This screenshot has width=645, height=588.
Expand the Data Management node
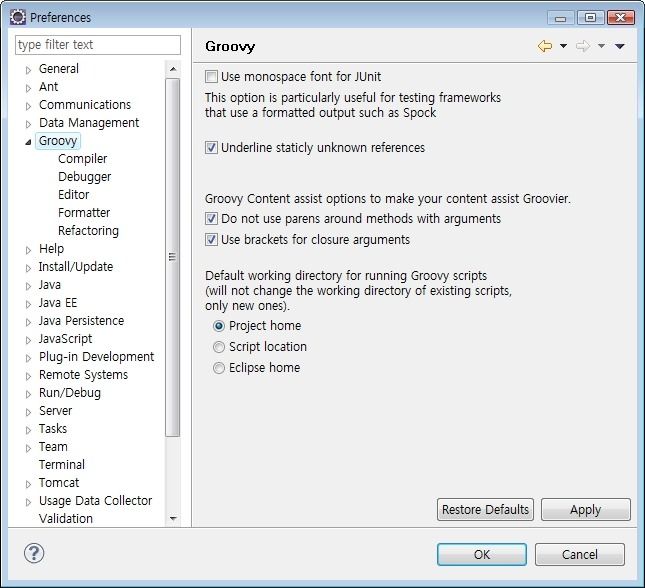click(x=28, y=124)
